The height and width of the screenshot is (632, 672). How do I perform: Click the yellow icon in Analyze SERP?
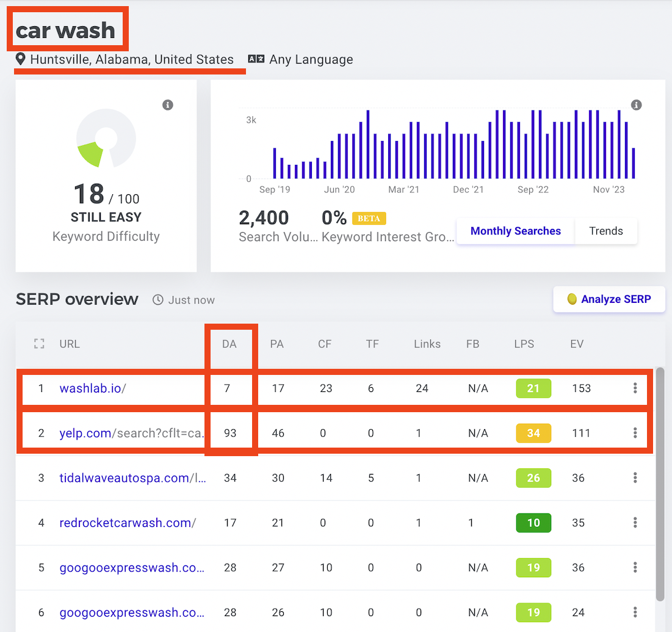point(572,299)
